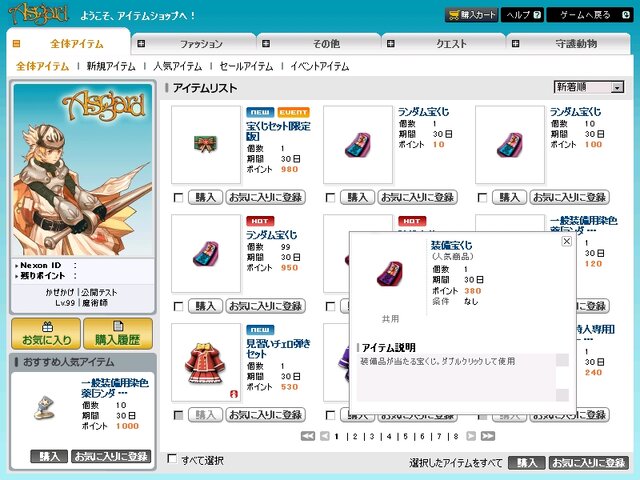Open the 購入履歴 purchase history button
The image size is (640, 480).
tap(118, 333)
